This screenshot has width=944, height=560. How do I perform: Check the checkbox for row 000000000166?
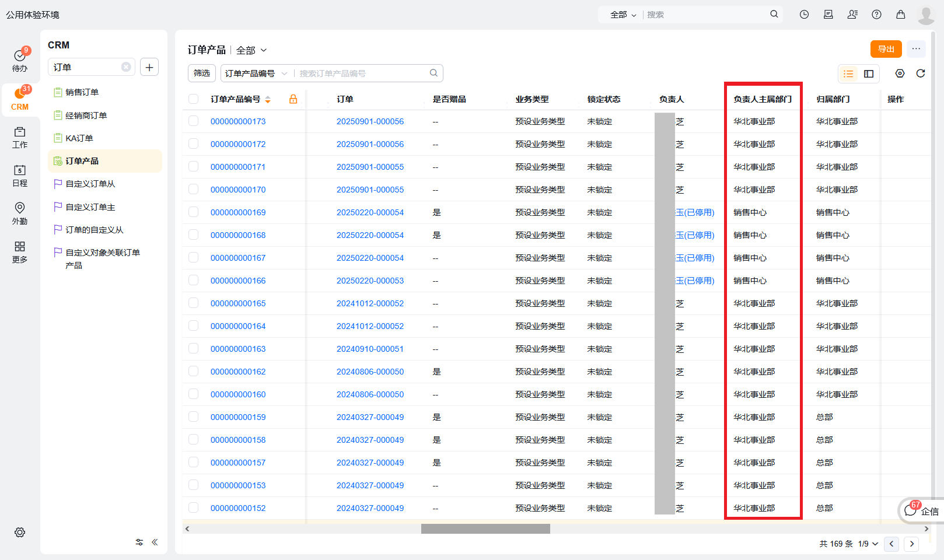(193, 280)
